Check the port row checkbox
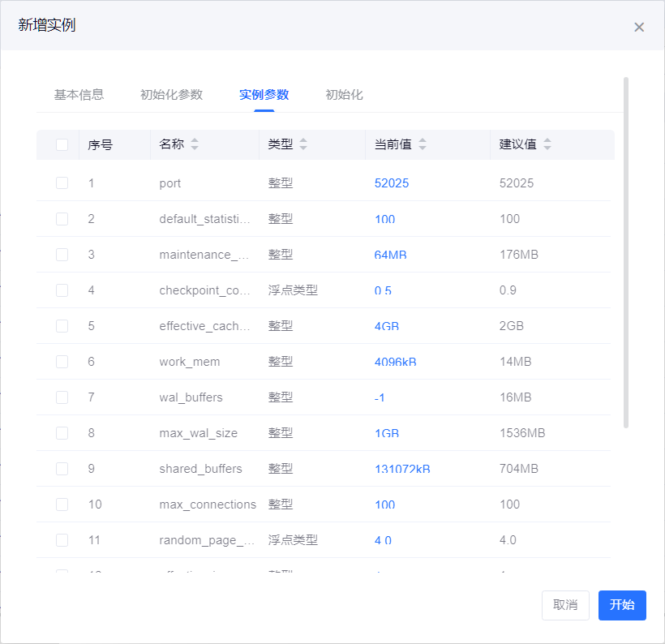Image resolution: width=665 pixels, height=644 pixels. coord(62,183)
